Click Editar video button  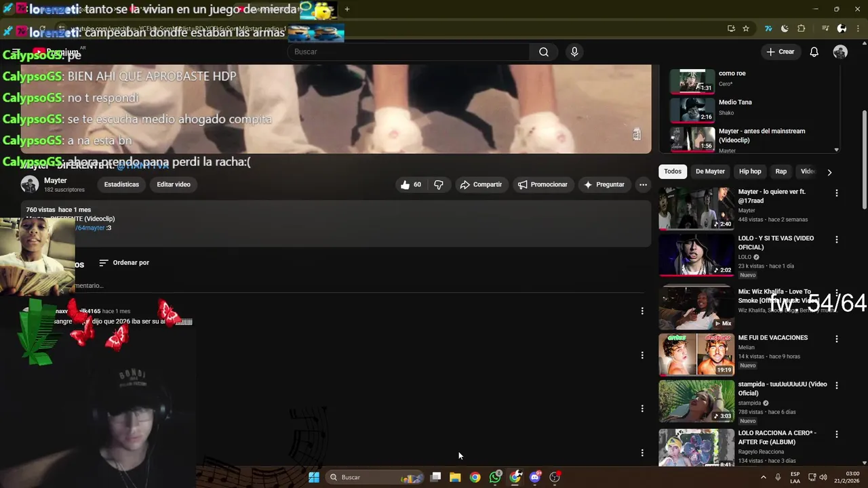pyautogui.click(x=174, y=184)
